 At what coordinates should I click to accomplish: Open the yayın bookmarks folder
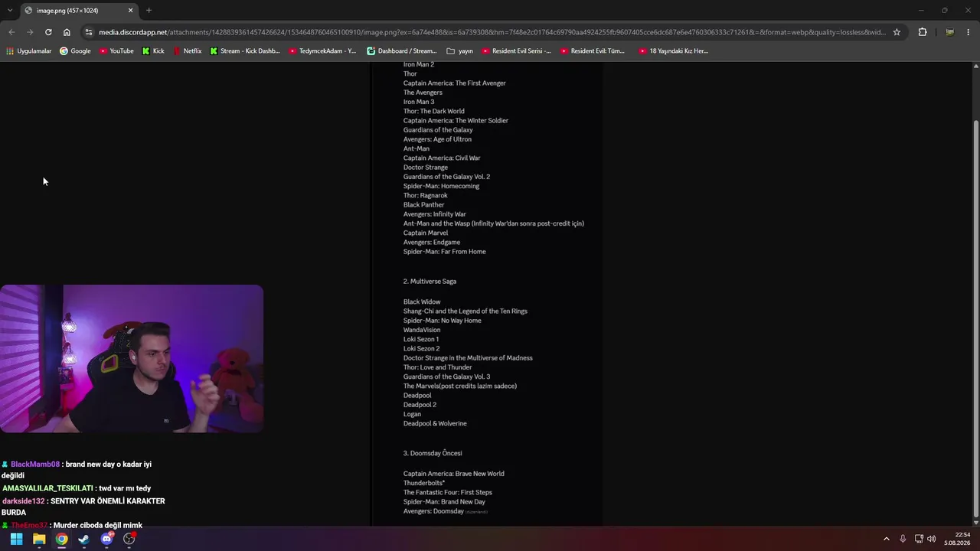pos(460,51)
